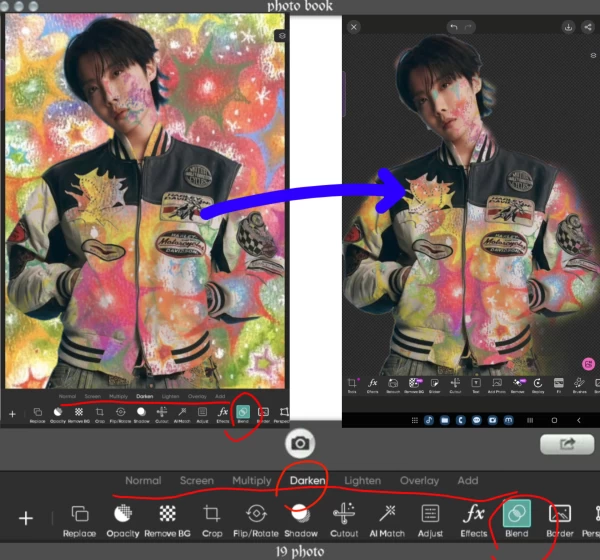
Task: Click the layers icon on the left photo corner
Action: click(x=282, y=36)
